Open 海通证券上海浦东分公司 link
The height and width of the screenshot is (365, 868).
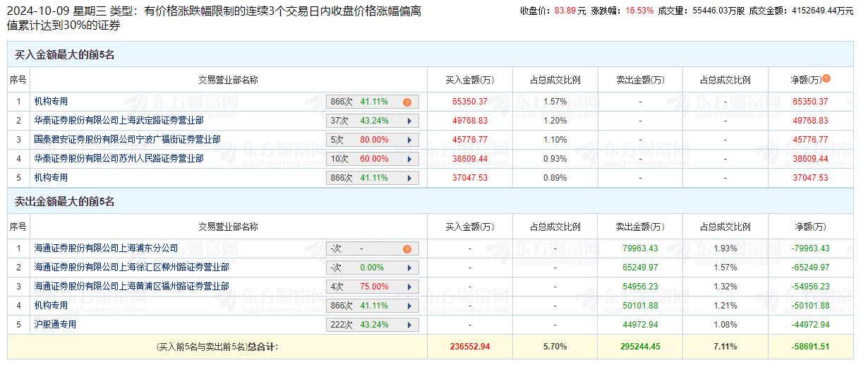pos(106,249)
